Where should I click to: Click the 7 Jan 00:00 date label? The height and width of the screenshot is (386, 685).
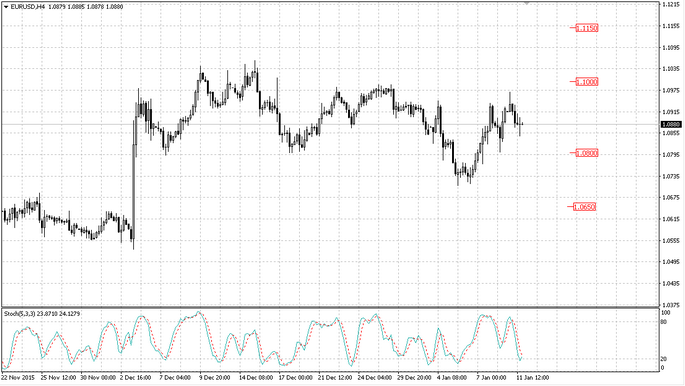(x=491, y=377)
